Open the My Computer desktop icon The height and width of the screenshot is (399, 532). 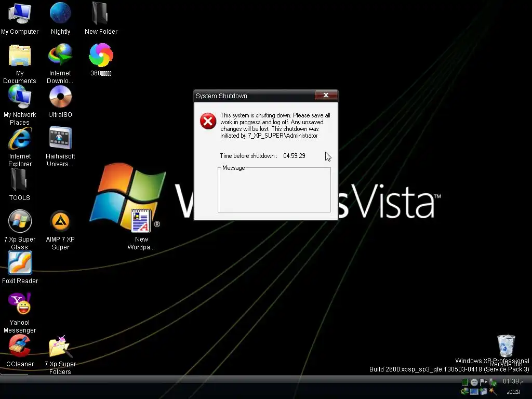pos(20,19)
